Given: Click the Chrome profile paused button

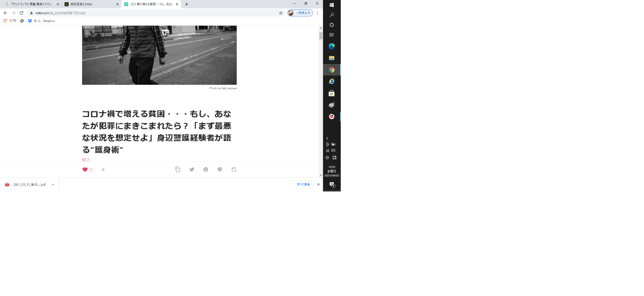Looking at the screenshot, I should [300, 13].
